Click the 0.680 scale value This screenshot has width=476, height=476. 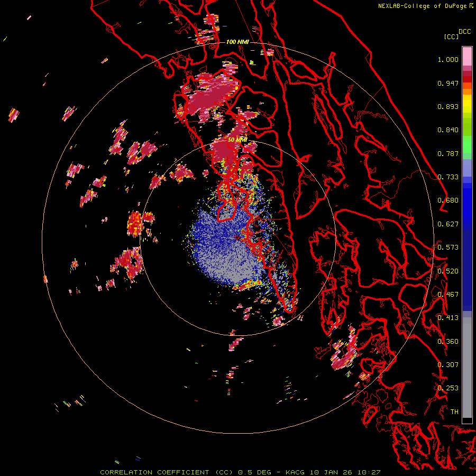tap(448, 200)
